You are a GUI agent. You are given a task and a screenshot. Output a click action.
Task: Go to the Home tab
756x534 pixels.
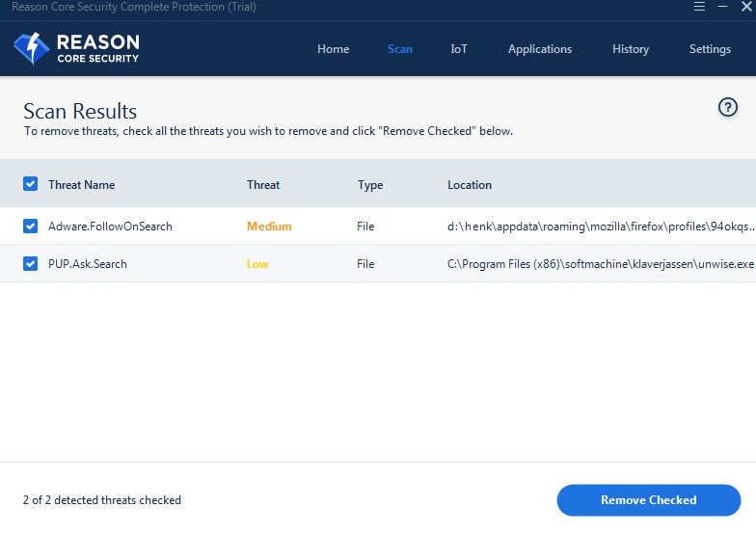(x=334, y=49)
